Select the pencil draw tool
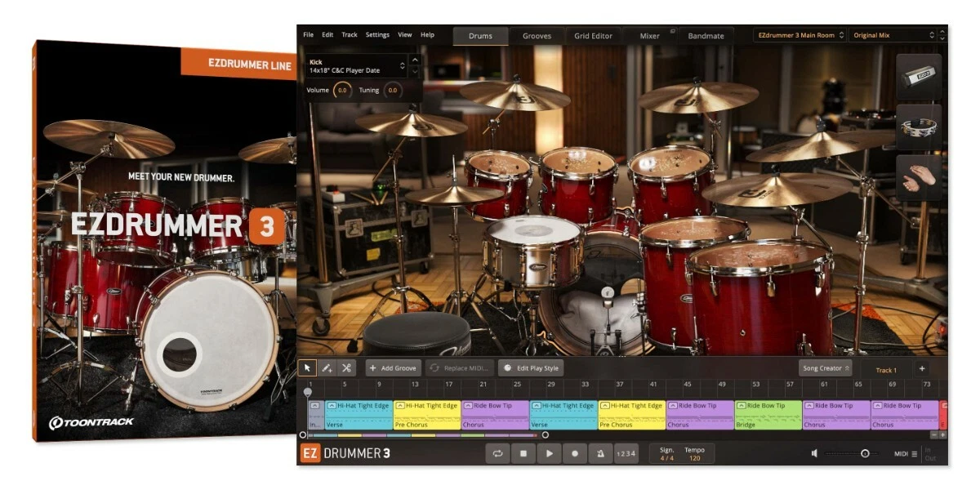The width and height of the screenshot is (980, 490). pyautogui.click(x=327, y=368)
